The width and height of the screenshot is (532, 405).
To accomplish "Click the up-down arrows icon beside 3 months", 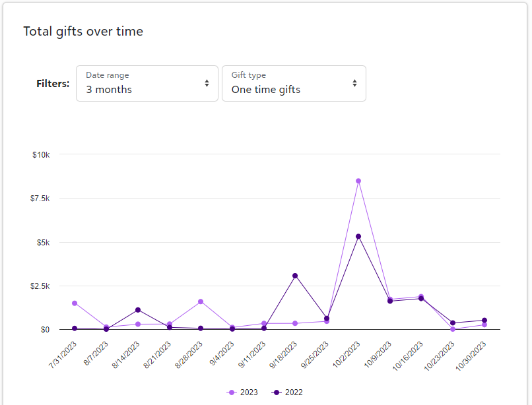I will click(x=207, y=83).
